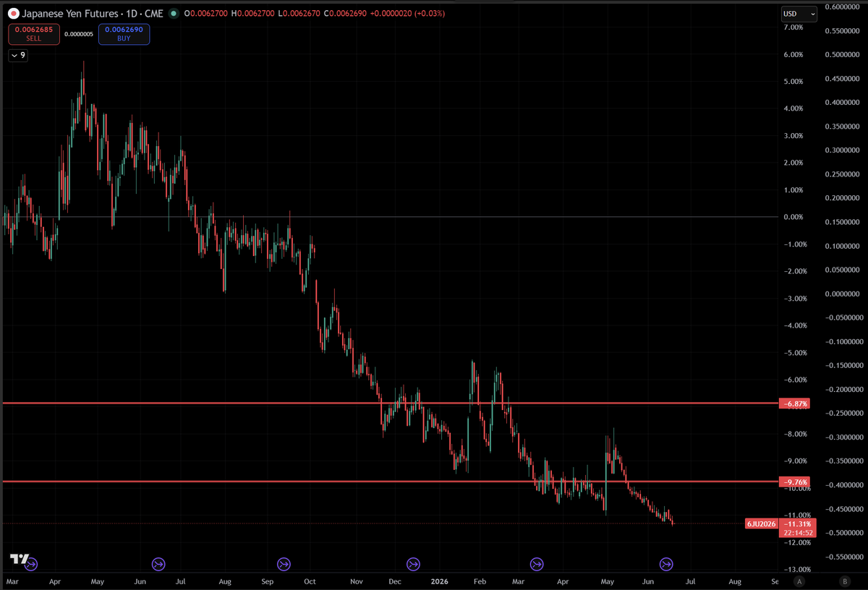Click the change value +0.0000020 (+0.03%)
Image resolution: width=868 pixels, height=590 pixels.
(407, 14)
